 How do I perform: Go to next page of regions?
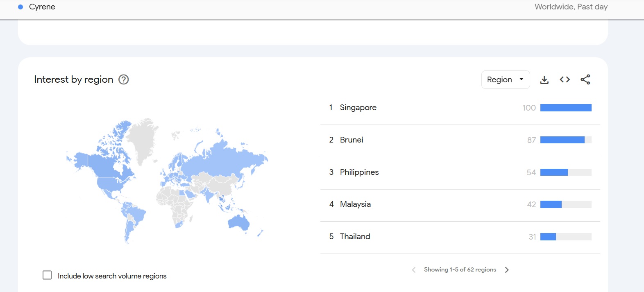click(507, 270)
